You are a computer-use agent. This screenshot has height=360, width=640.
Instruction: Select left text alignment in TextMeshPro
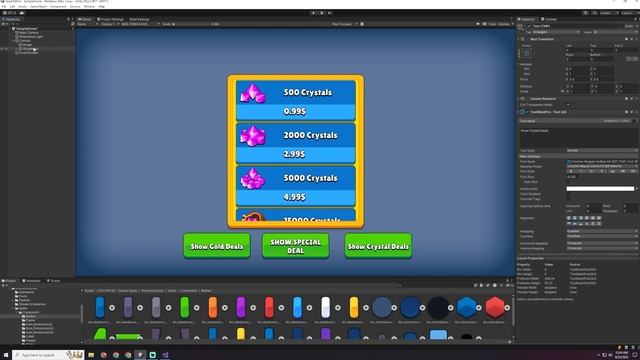pyautogui.click(x=569, y=218)
